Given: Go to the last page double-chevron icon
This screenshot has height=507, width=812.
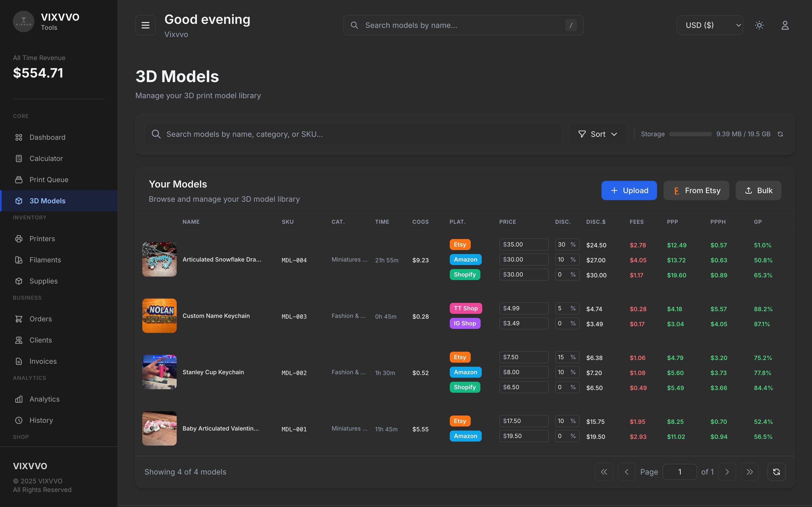Looking at the screenshot, I should (750, 472).
